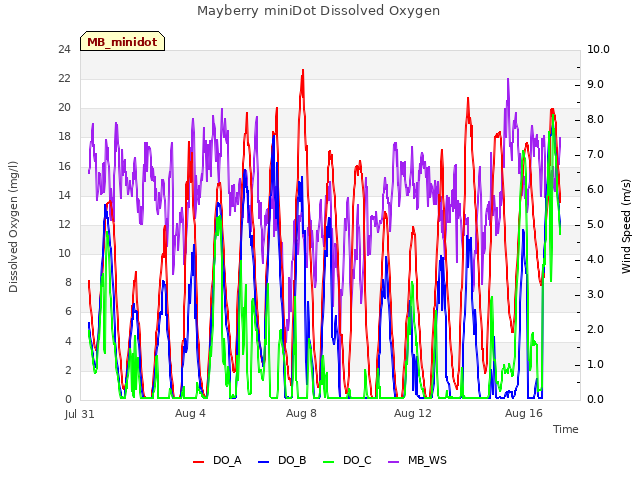The width and height of the screenshot is (640, 480).
Task: Click the Time axis label
Action: coord(566,429)
